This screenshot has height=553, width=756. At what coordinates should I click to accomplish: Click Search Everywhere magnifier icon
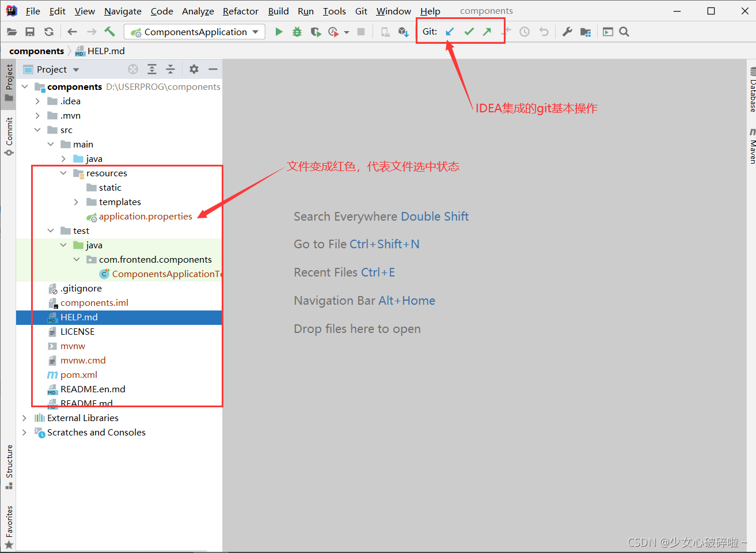[x=624, y=32]
